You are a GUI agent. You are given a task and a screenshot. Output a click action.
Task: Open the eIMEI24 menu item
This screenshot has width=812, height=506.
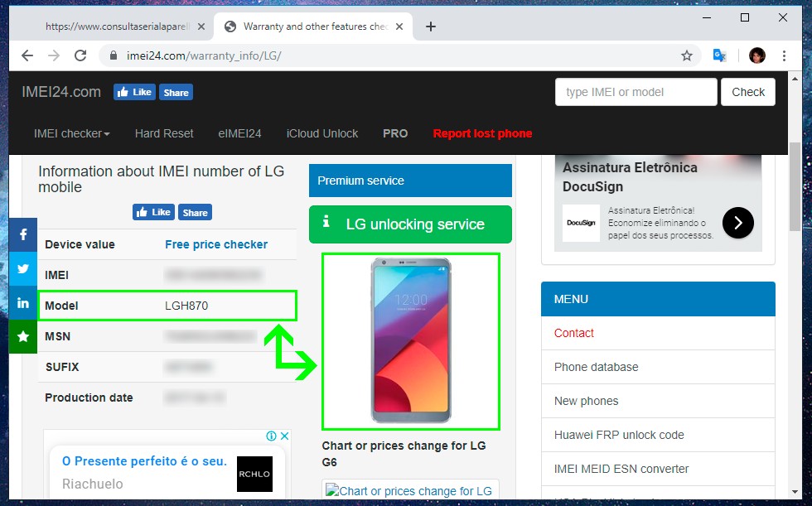pos(239,133)
